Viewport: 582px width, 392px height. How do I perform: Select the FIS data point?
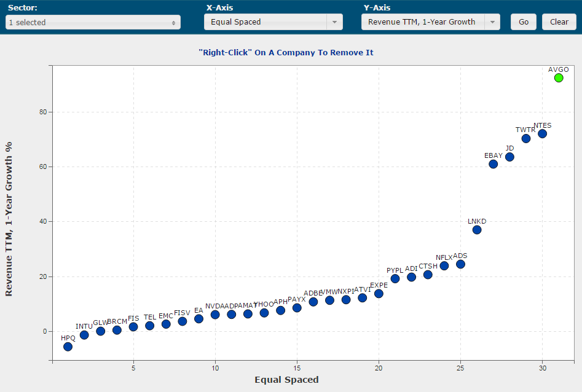click(133, 327)
